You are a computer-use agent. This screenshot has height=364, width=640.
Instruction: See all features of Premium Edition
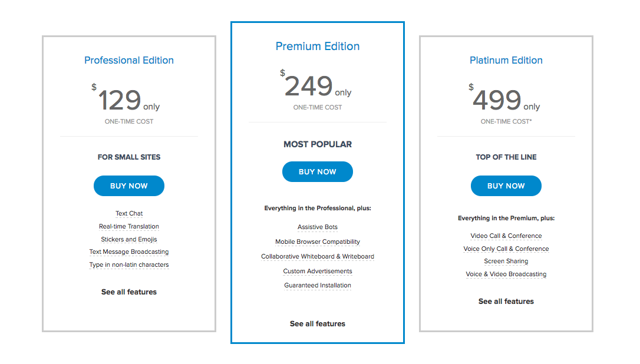(x=318, y=323)
